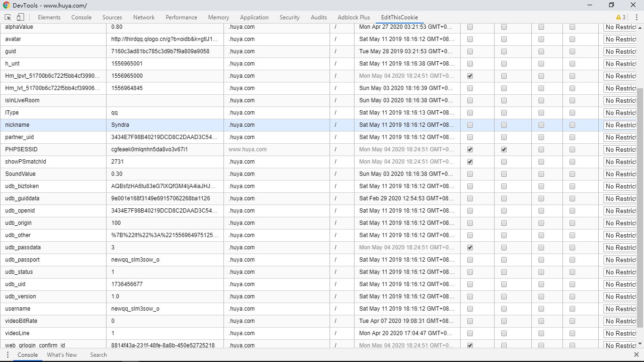Click the videoLine expiry Mon Apr 20 2020
Screen dimensions: 644x362
[407, 333]
